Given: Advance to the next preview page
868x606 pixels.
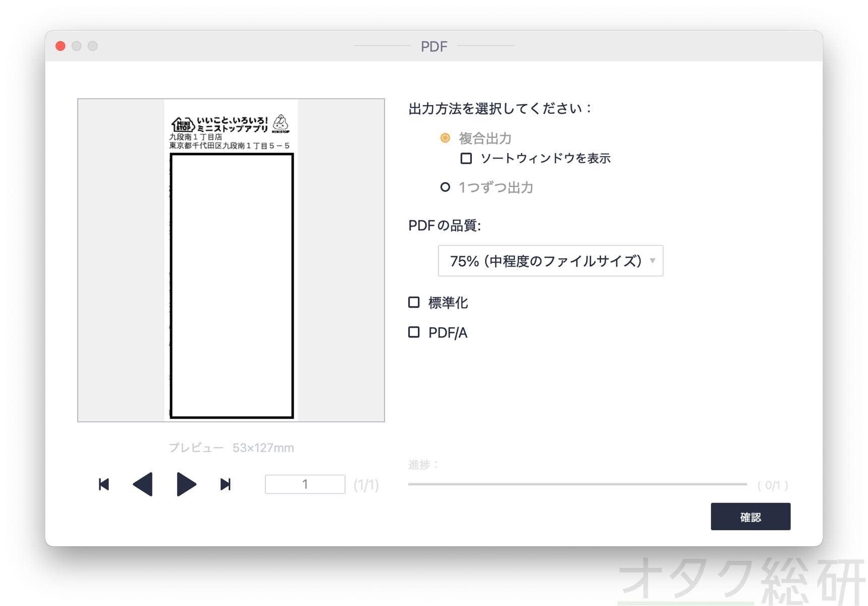Looking at the screenshot, I should [x=186, y=485].
